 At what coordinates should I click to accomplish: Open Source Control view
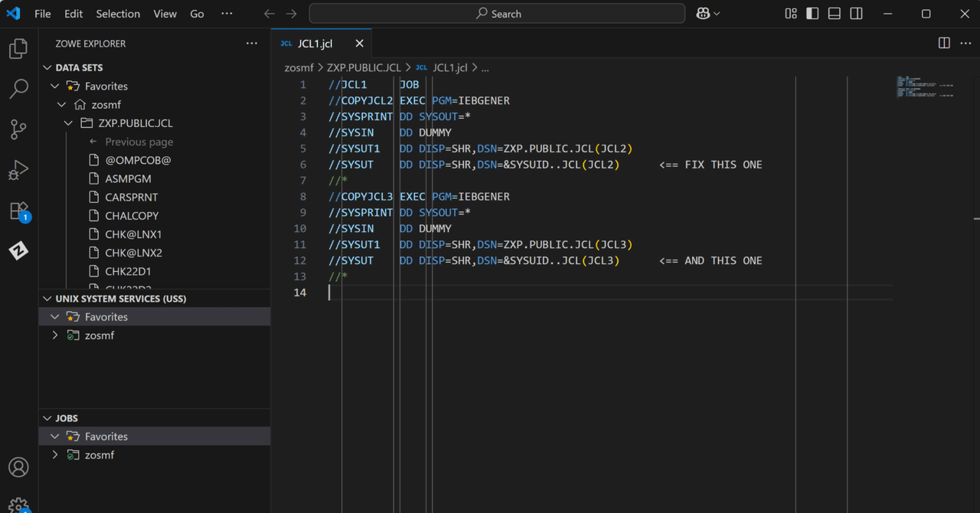18,129
